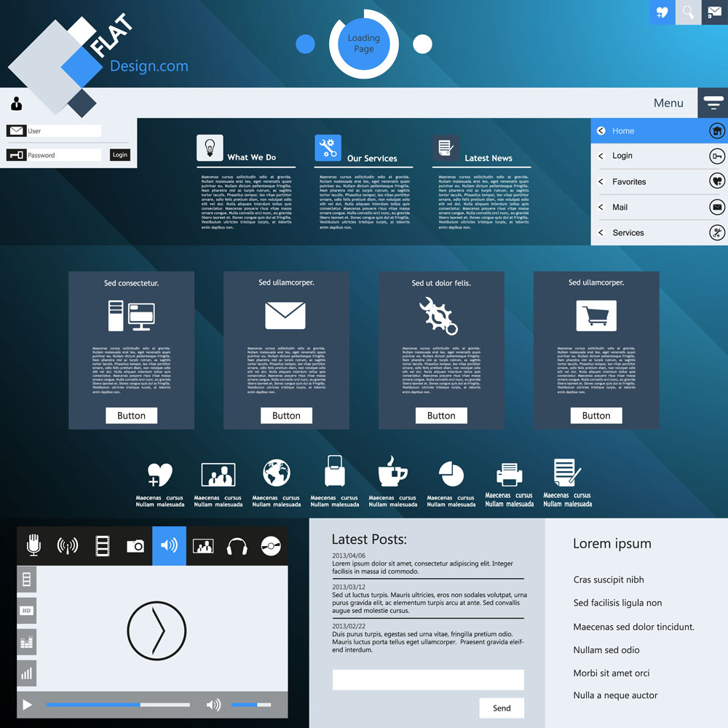Select the headphones icon
728x728 pixels.
pyautogui.click(x=237, y=546)
